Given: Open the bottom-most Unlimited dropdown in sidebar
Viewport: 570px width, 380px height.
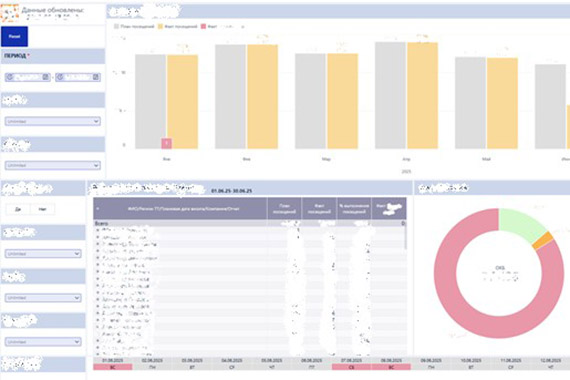Looking at the screenshot, I should click(x=43, y=342).
